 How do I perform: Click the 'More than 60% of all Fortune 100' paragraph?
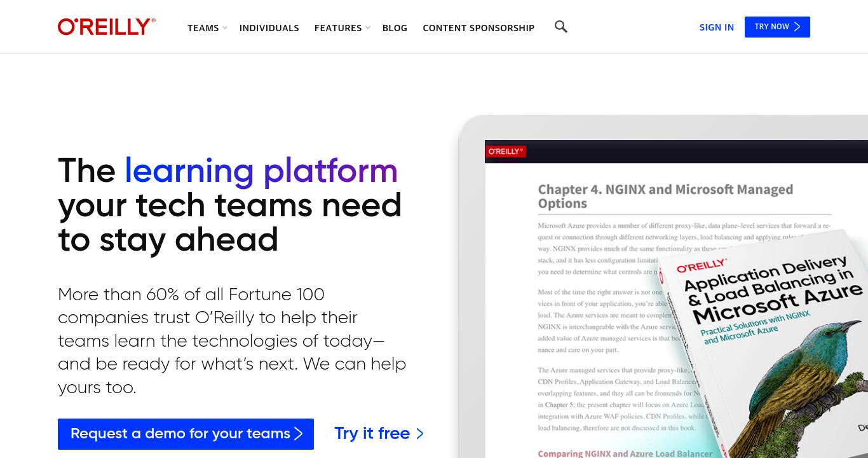[x=232, y=340]
